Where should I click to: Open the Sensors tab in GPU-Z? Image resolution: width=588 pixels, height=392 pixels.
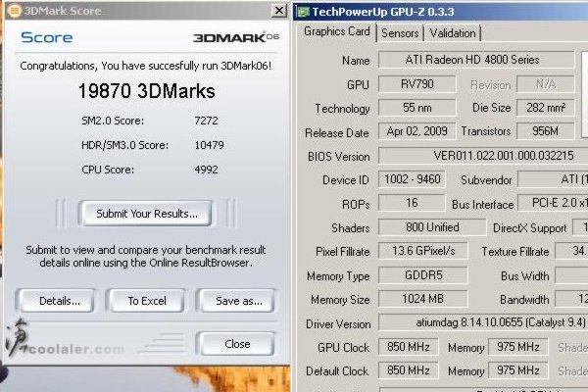400,33
